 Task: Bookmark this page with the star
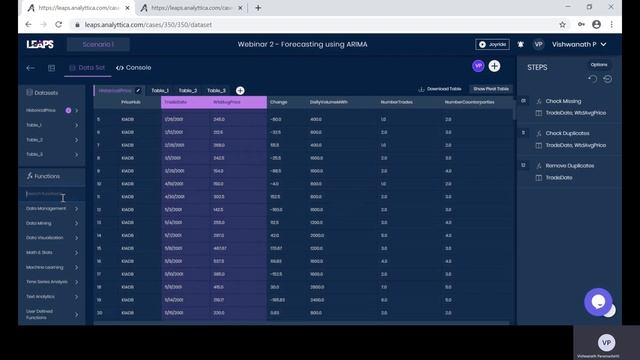(562, 24)
